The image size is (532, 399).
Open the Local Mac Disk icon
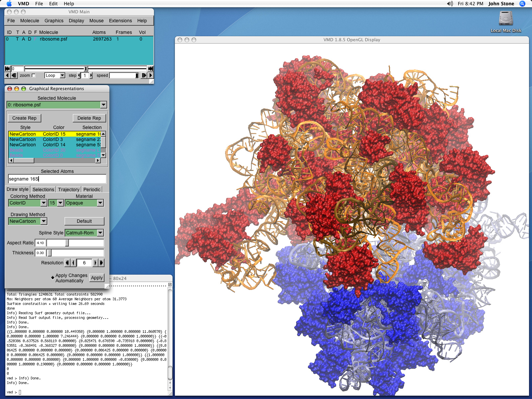[x=506, y=19]
